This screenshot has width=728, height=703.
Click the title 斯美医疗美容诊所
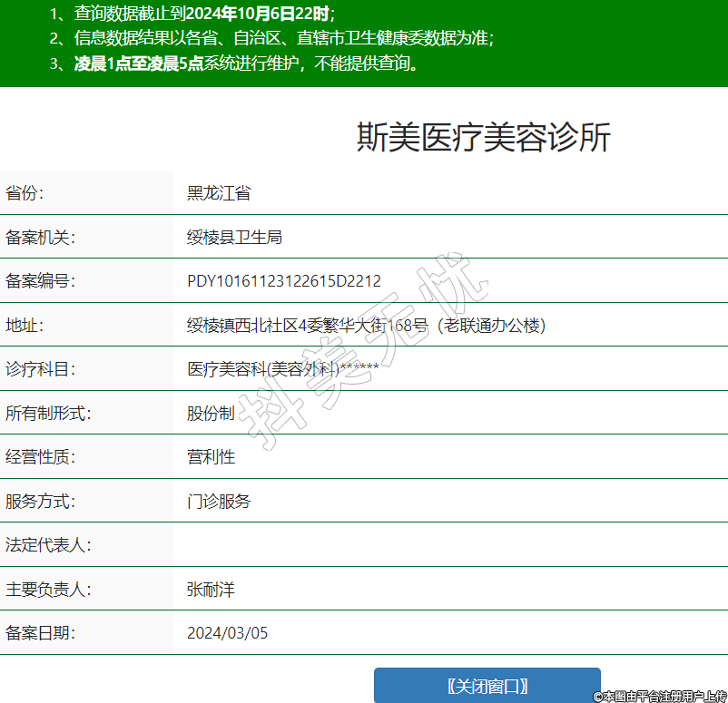pos(483,137)
